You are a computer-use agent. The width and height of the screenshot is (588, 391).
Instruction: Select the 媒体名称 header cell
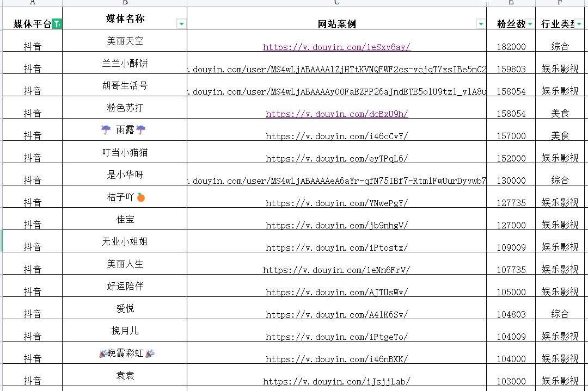pyautogui.click(x=125, y=18)
